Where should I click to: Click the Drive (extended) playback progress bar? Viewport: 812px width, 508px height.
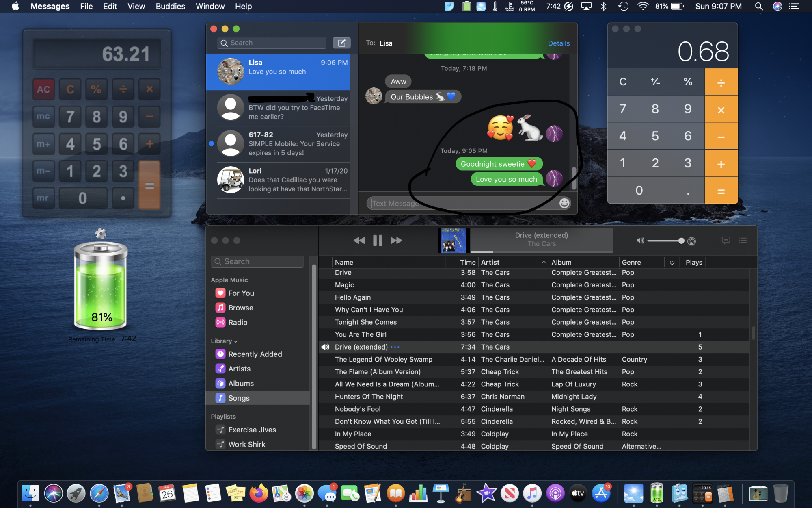[542, 252]
